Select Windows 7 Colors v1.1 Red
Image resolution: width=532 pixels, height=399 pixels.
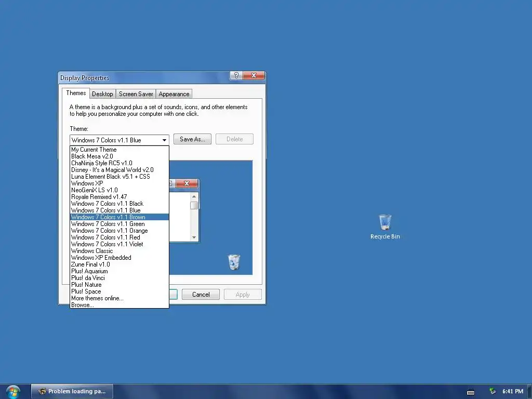pos(119,237)
